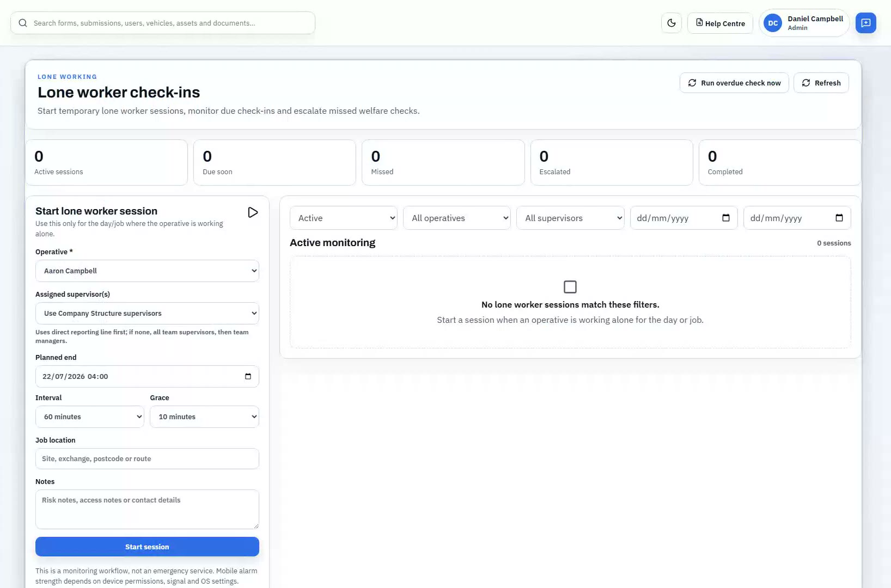Open the chat feedback icon button
The width and height of the screenshot is (891, 588).
coord(865,23)
